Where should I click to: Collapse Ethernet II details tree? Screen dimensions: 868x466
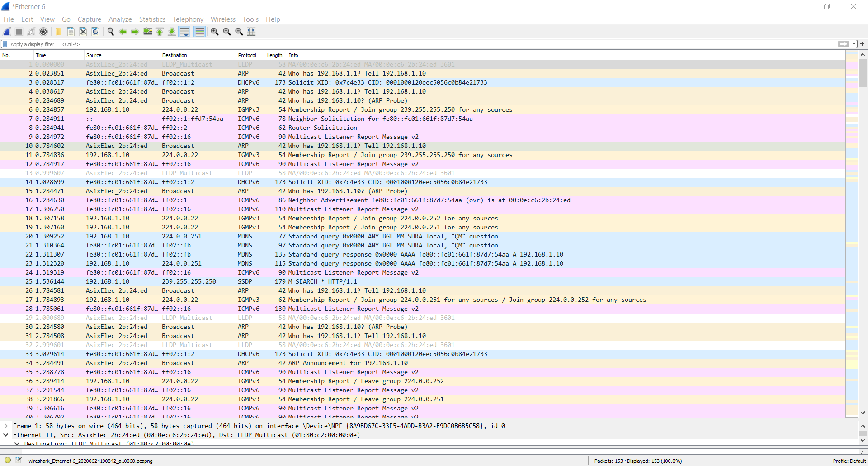coord(5,435)
